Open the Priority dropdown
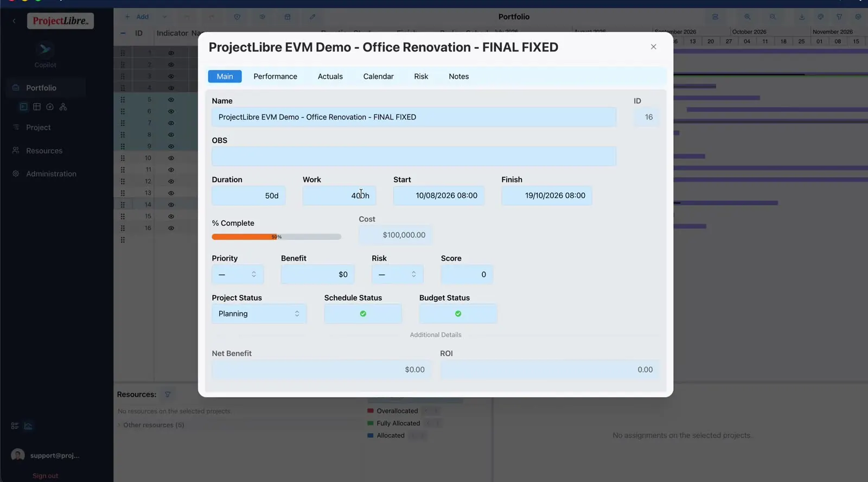 click(238, 275)
